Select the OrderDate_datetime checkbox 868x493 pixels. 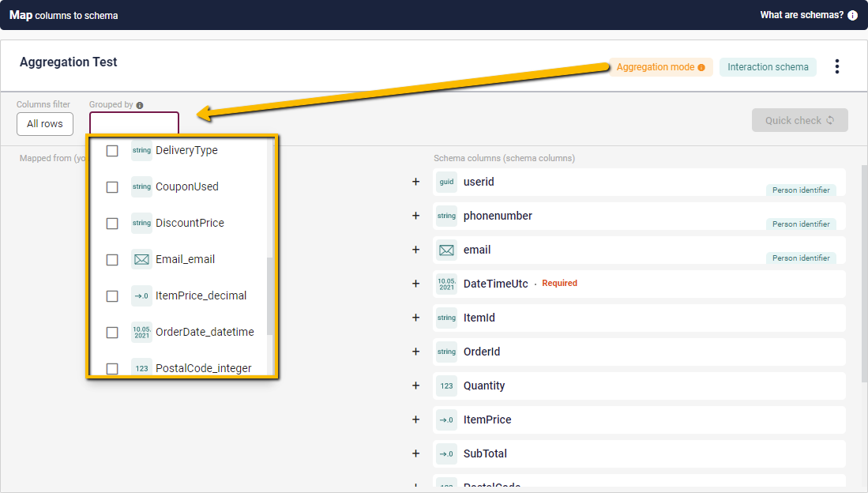[x=112, y=333]
